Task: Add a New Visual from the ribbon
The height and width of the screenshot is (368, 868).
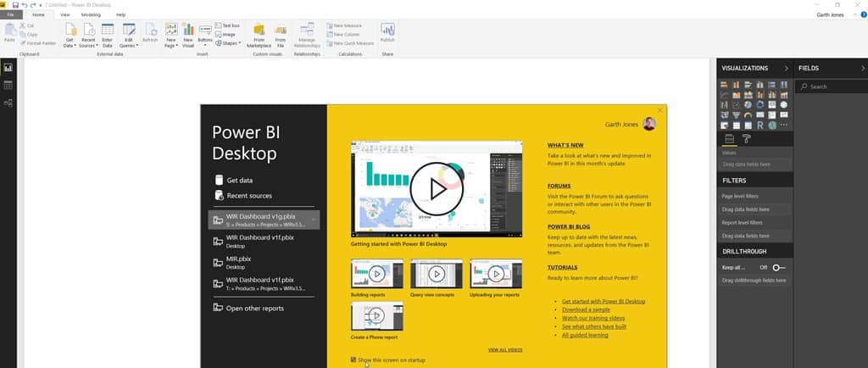Action: pos(188,36)
